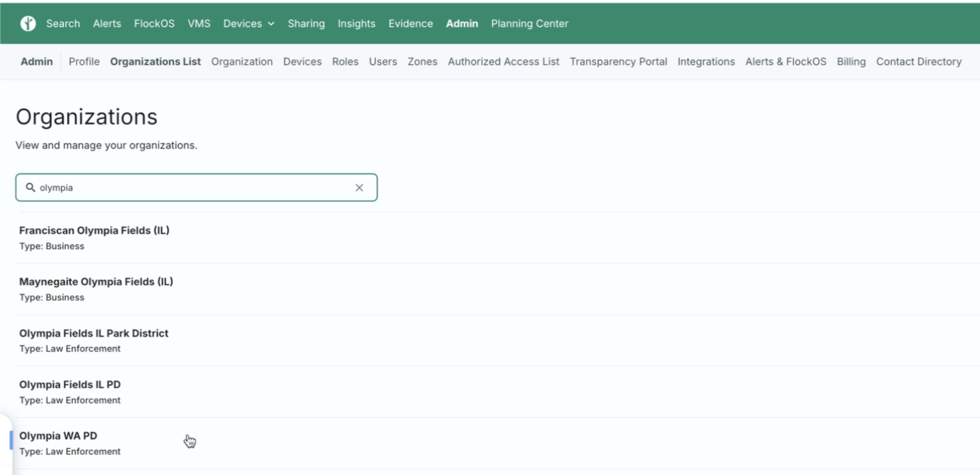Select Maynegaite Olympia Fields (IL) entry
Screen dimensions: 980x475
[96, 281]
